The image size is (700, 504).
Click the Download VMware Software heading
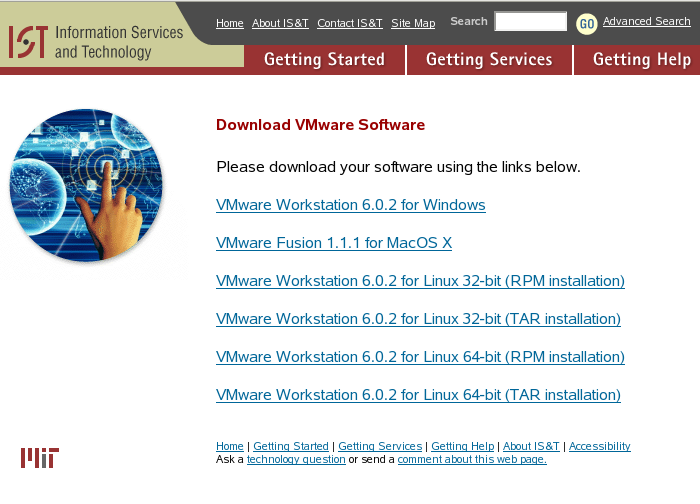pyautogui.click(x=320, y=125)
